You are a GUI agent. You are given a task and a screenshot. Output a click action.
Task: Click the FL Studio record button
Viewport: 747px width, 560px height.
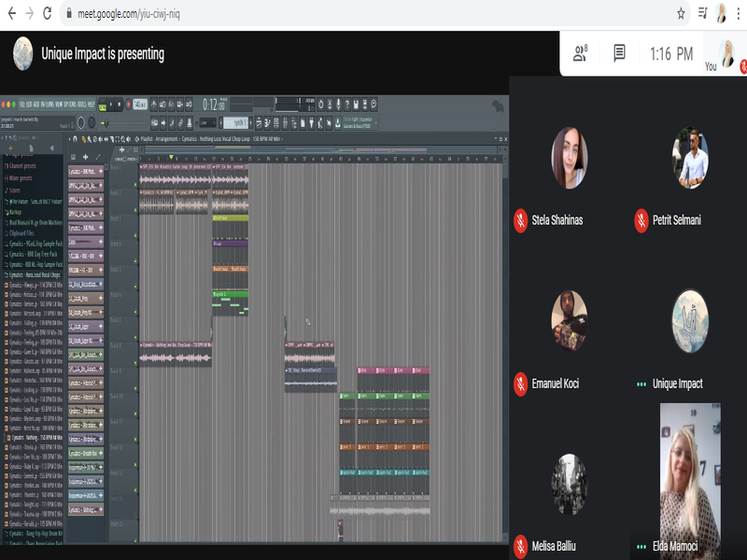coord(129,105)
